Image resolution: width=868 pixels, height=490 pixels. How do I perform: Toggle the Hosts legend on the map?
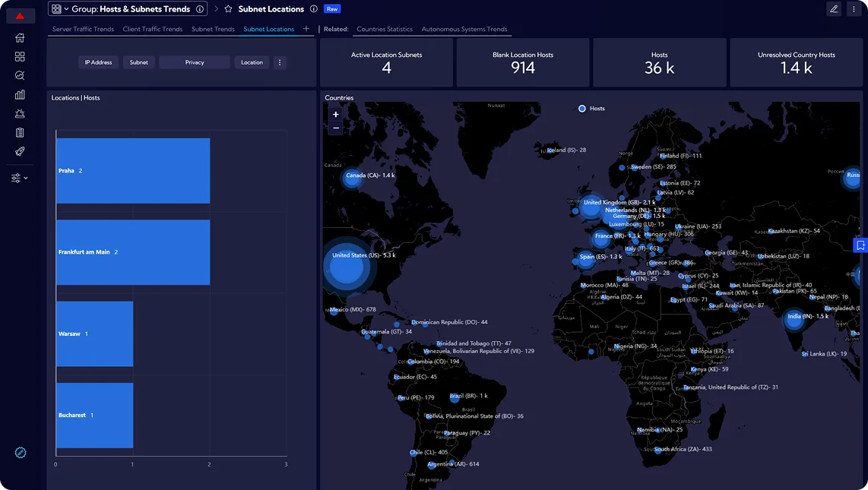tap(592, 109)
